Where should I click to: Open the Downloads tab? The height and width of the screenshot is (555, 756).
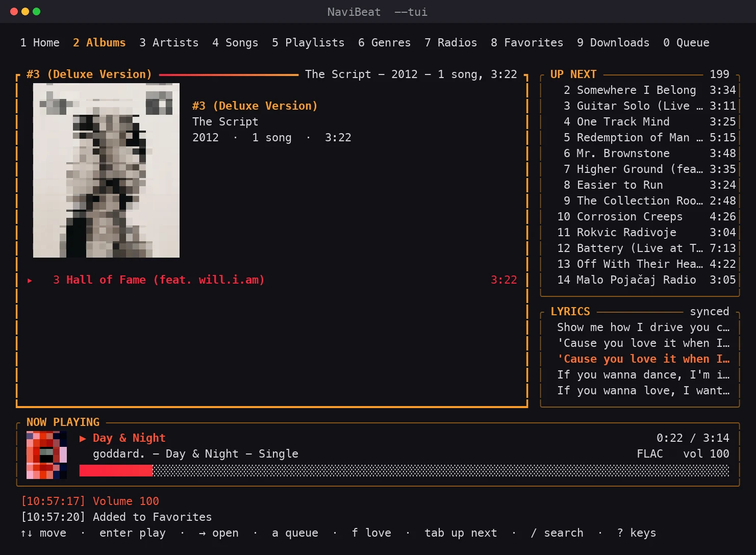coord(613,42)
